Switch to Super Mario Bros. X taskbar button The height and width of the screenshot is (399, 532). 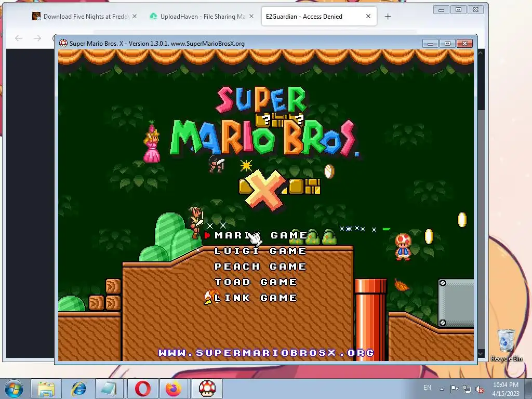[x=207, y=389]
